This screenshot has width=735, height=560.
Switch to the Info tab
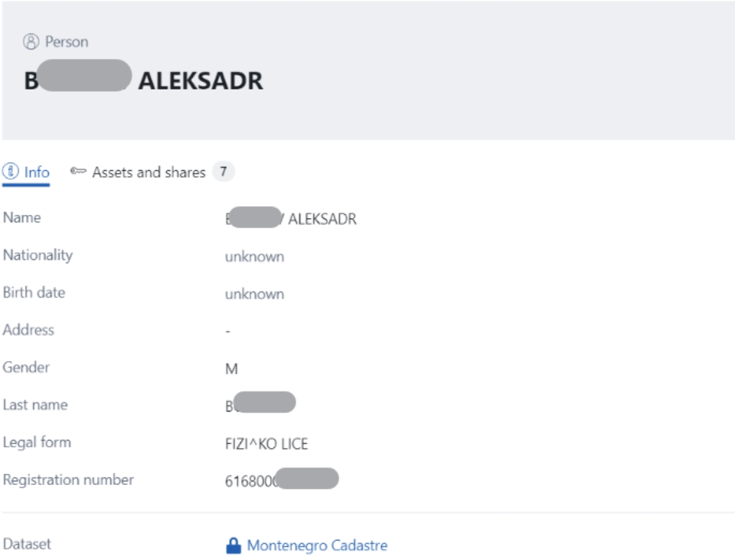coord(34,172)
